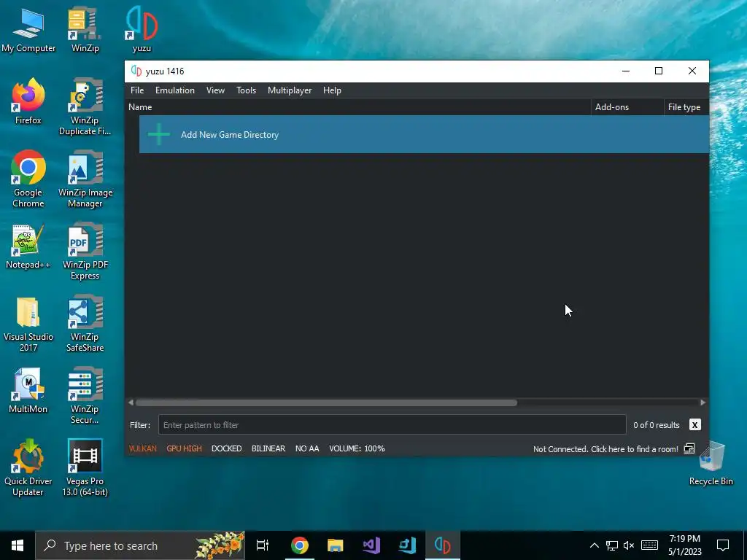Select the Add New Game Directory text
747x560 pixels.
[x=230, y=135]
